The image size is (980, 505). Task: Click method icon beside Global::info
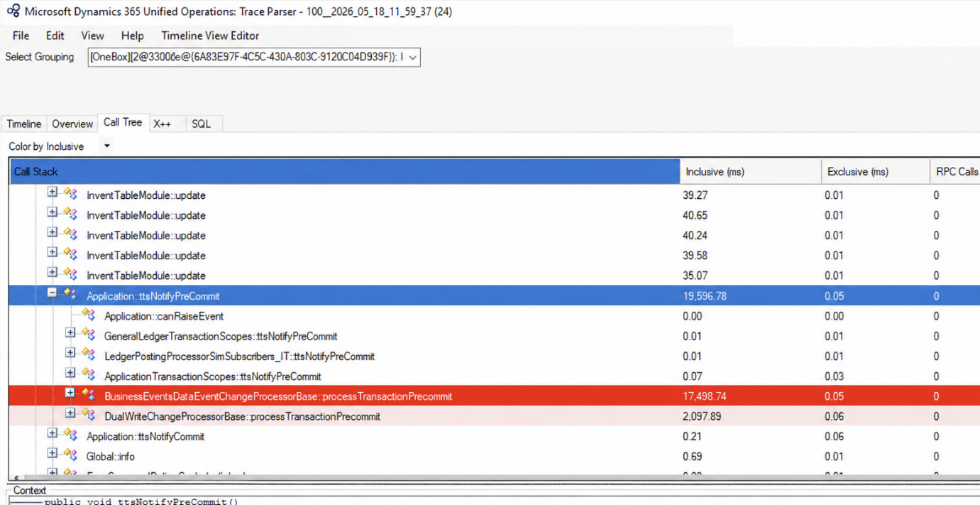pyautogui.click(x=70, y=455)
